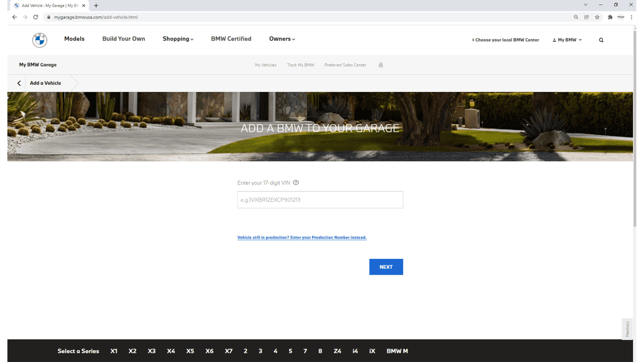The image size is (644, 362).
Task: Click inside the 17-digit VIN input field
Action: pos(320,200)
